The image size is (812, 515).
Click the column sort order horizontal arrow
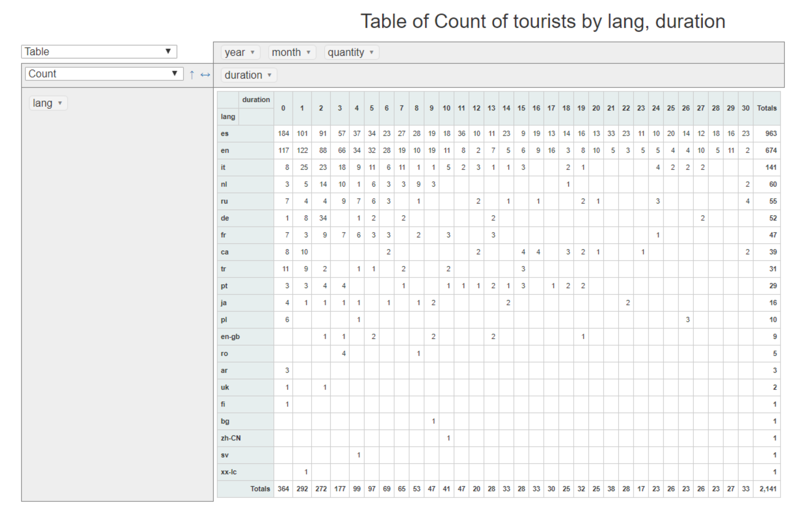(x=205, y=75)
